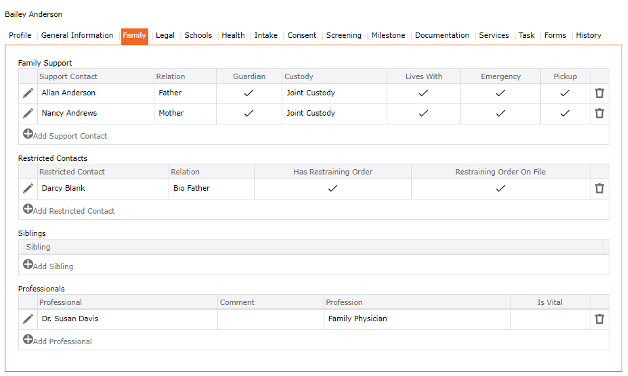628x376 pixels.
Task: Edit Darcy Blank restricted contact pencil
Action: (x=28, y=188)
